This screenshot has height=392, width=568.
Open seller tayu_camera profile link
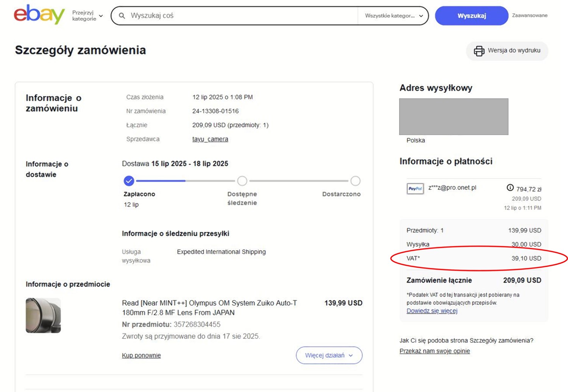tap(210, 139)
